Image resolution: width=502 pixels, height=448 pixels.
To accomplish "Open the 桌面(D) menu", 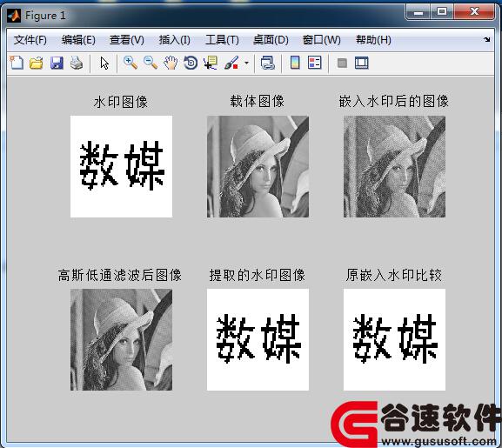I will [271, 40].
